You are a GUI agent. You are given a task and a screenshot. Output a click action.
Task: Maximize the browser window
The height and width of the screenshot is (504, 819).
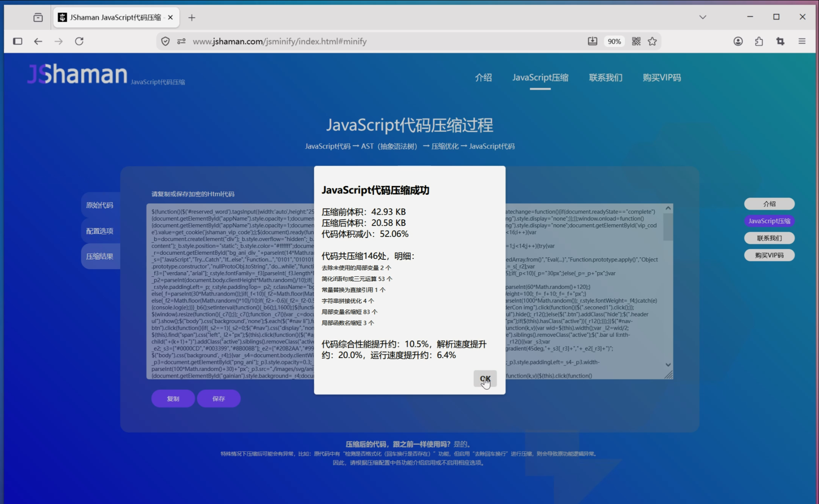[776, 17]
